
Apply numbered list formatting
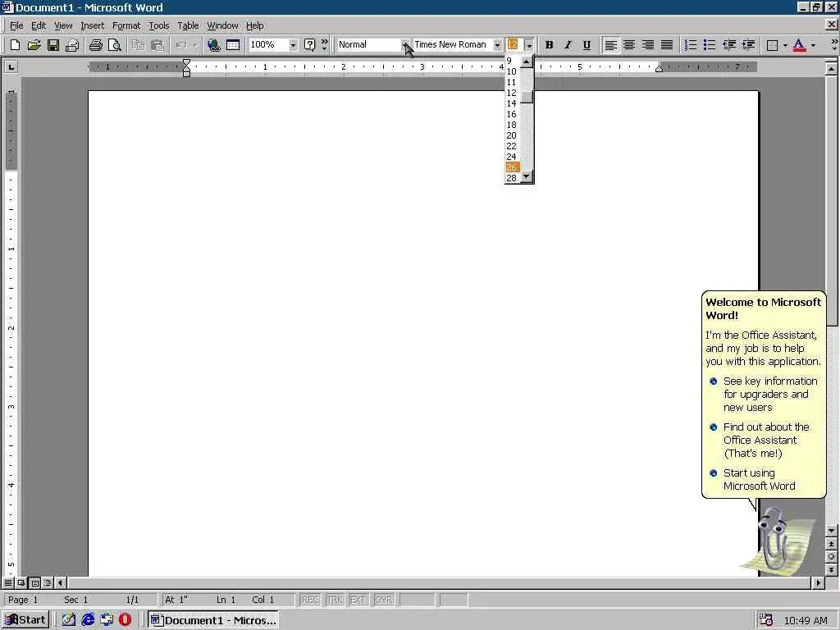pyautogui.click(x=691, y=45)
